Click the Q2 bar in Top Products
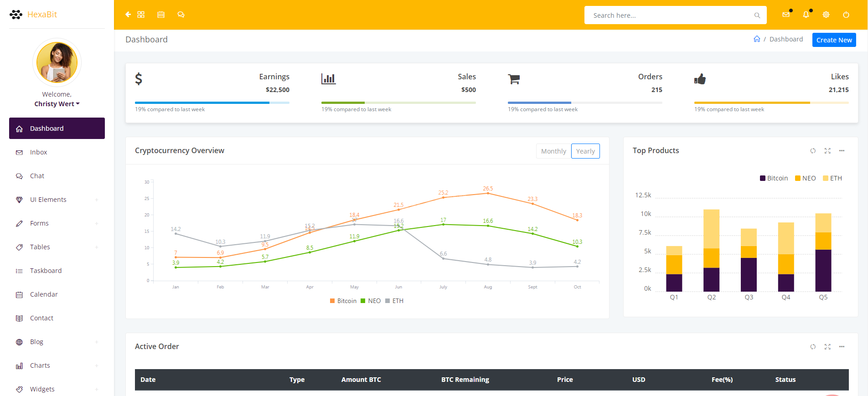This screenshot has width=868, height=396. click(711, 251)
